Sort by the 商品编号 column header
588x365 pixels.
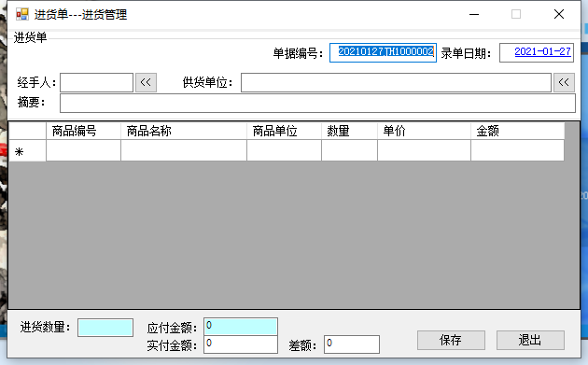(x=83, y=131)
